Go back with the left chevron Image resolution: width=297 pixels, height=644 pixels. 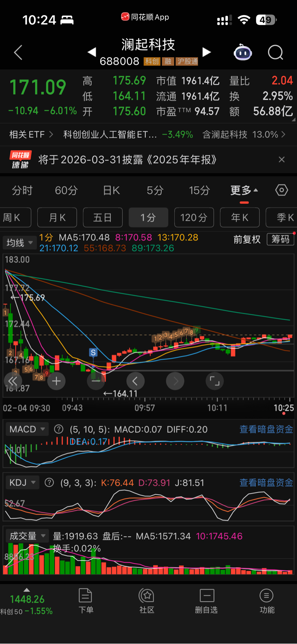pos(18,52)
